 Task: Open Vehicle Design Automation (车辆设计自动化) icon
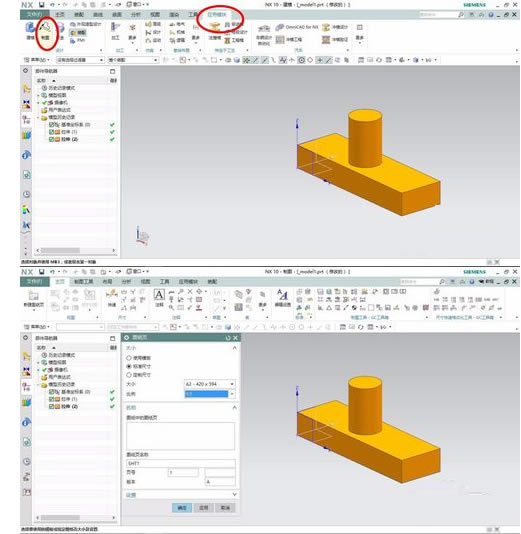click(x=264, y=34)
